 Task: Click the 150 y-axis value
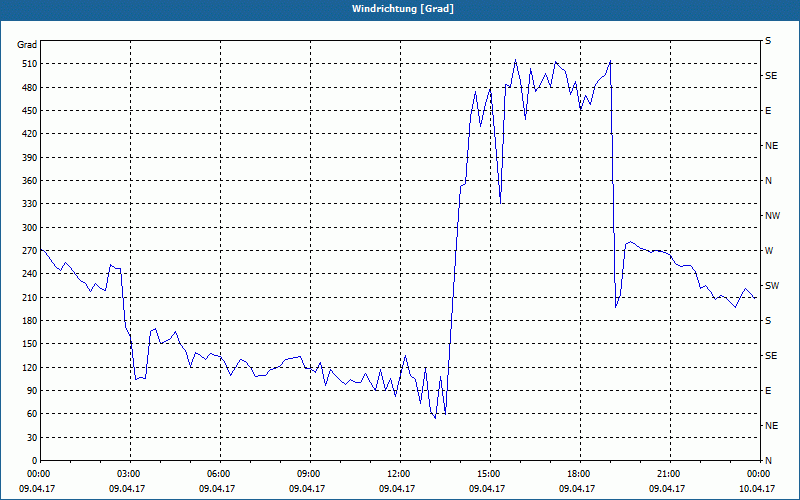(x=29, y=343)
